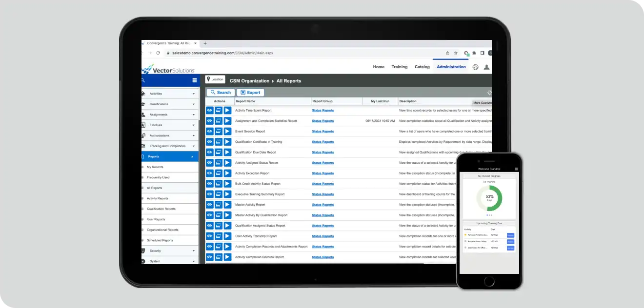Open the Catalog navigation tab
This screenshot has height=308, width=644.
tap(422, 67)
